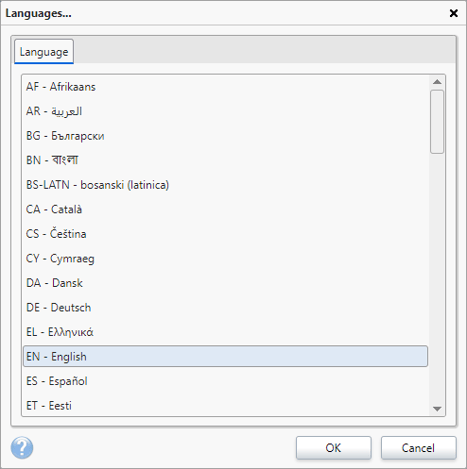Select ET - Eesti entry
This screenshot has height=469, width=467.
tap(225, 405)
